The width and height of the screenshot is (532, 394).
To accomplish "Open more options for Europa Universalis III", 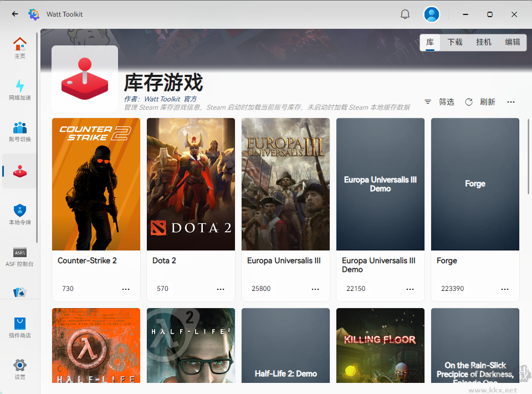I will coord(315,289).
